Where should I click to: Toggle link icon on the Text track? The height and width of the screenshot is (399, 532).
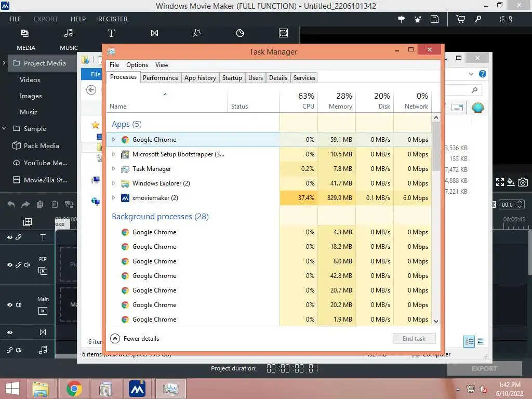pyautogui.click(x=18, y=237)
